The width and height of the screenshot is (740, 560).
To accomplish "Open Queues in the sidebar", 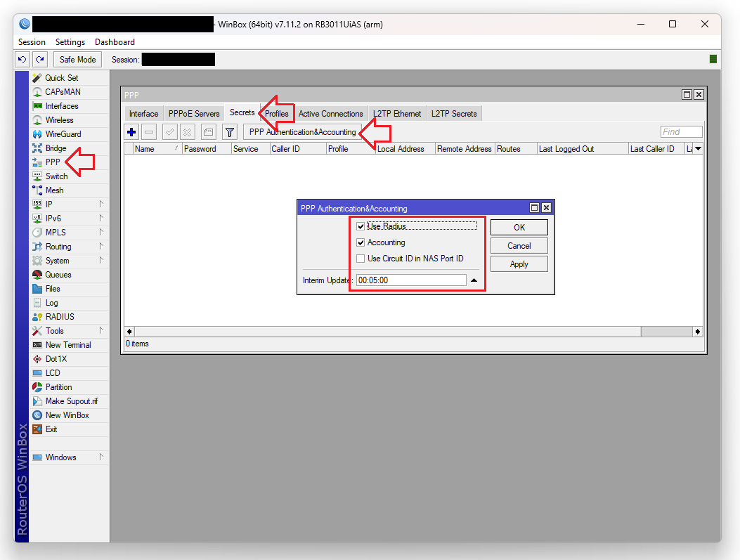I will (x=58, y=275).
